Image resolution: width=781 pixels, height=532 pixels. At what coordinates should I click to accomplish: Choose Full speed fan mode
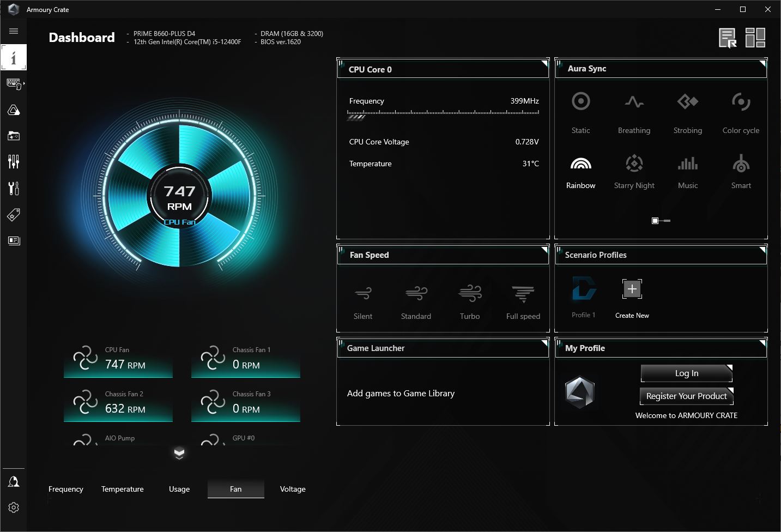[x=523, y=301]
